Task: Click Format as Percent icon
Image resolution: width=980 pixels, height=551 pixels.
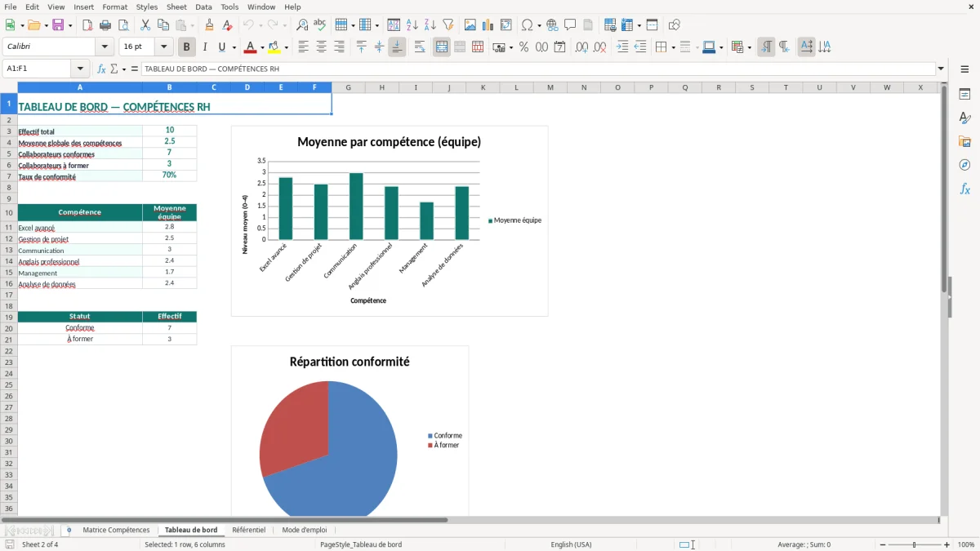Action: pos(523,47)
